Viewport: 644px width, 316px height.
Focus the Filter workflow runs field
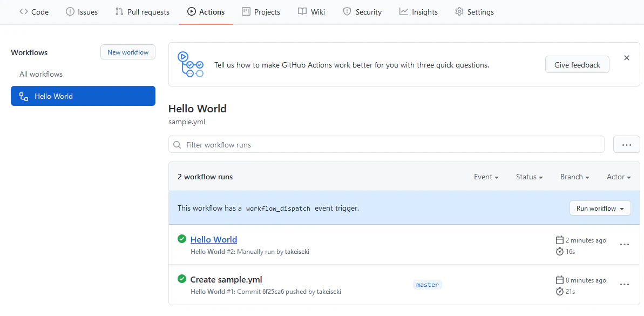coord(386,145)
